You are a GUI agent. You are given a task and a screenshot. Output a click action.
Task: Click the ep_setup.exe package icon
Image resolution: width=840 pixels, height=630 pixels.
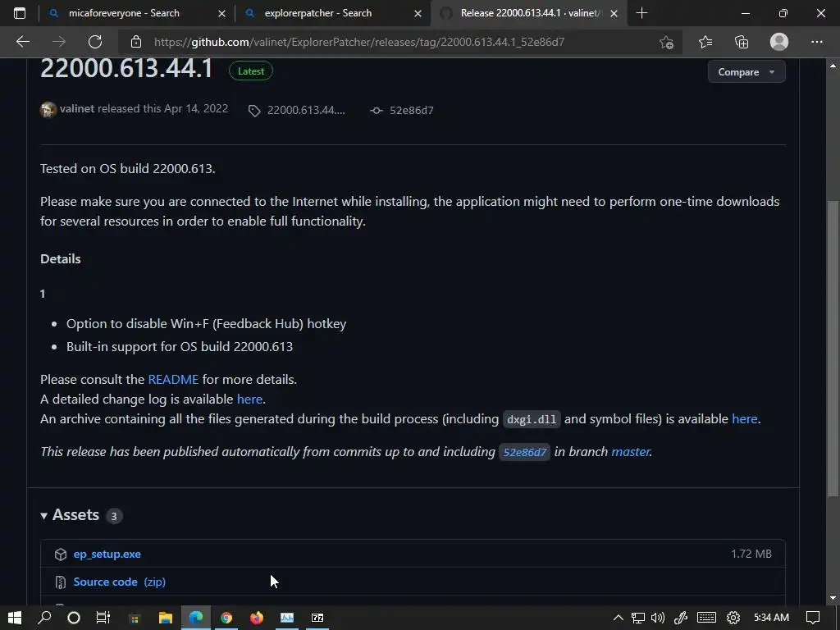pos(61,554)
